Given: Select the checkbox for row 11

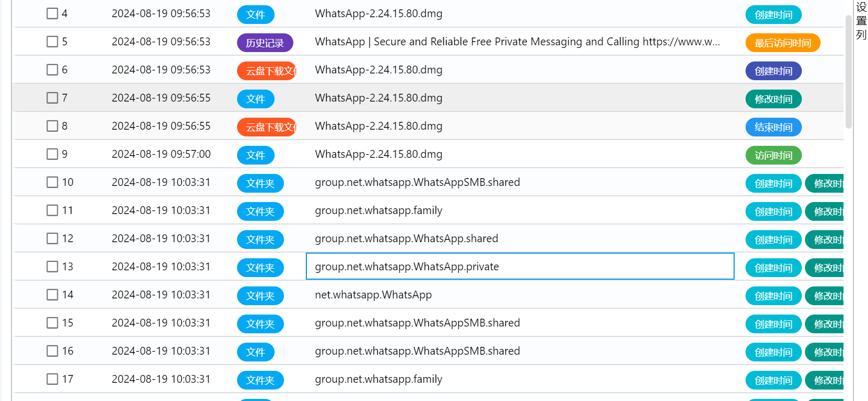Looking at the screenshot, I should (52, 210).
